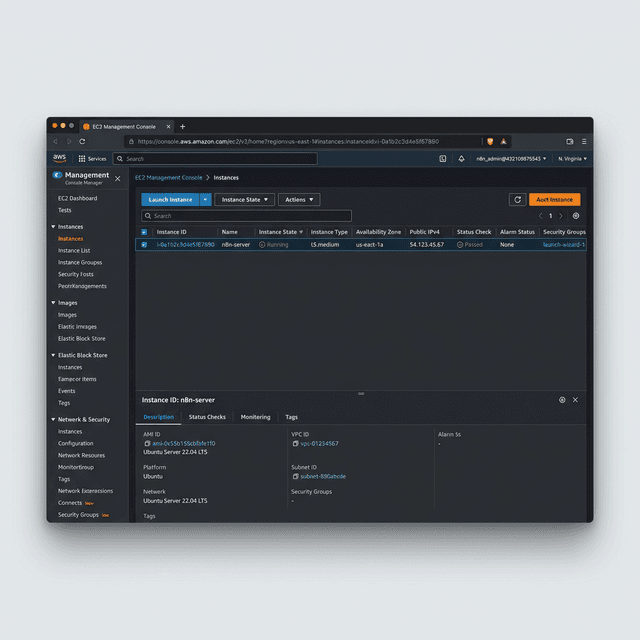Go forward in browser
640x640 pixels.
click(x=69, y=141)
